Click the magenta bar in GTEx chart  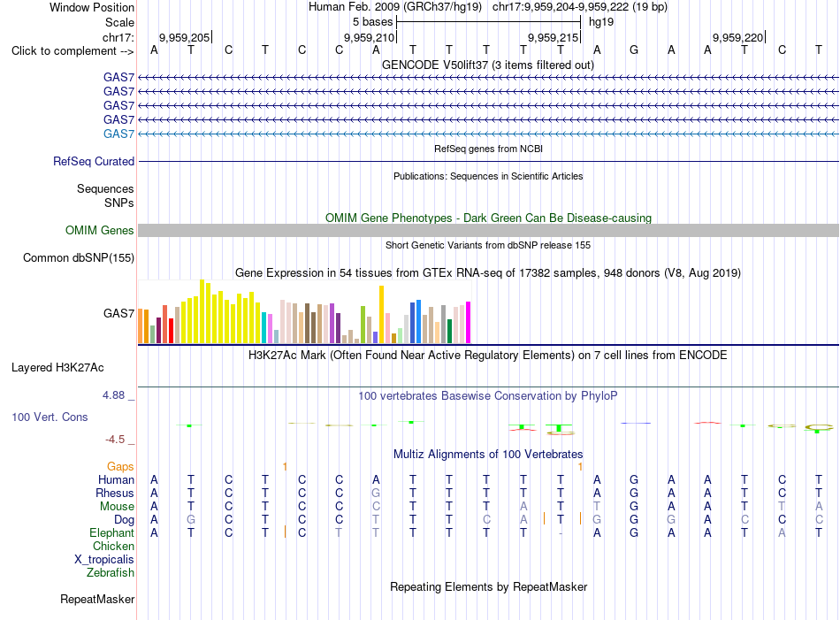(x=468, y=322)
